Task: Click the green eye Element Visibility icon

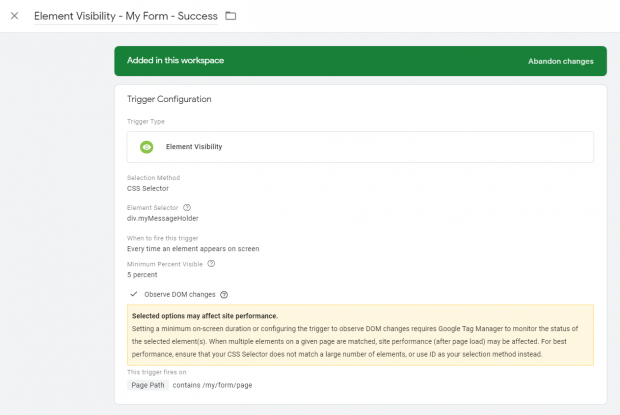Action: click(147, 147)
